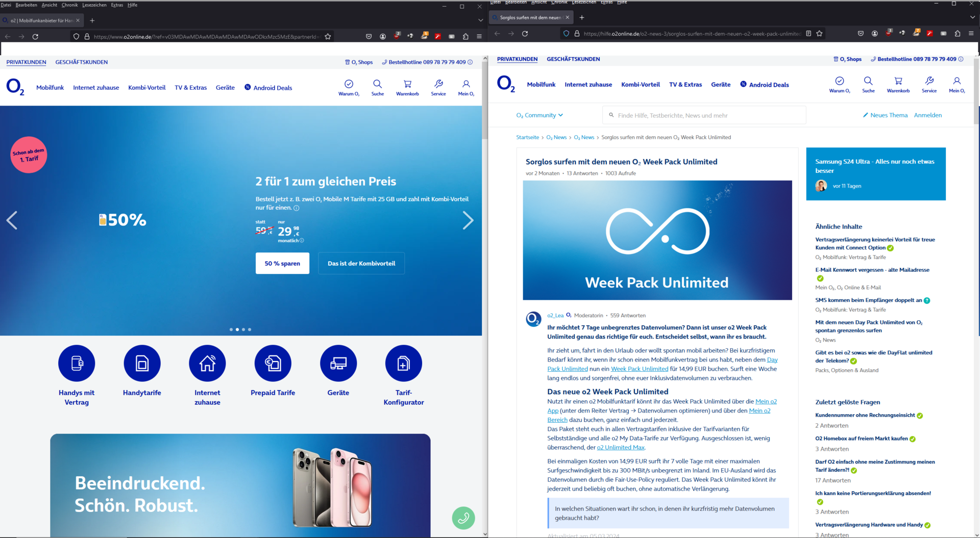Toggle reader view in right browser
This screenshot has height=538, width=980.
click(x=808, y=34)
